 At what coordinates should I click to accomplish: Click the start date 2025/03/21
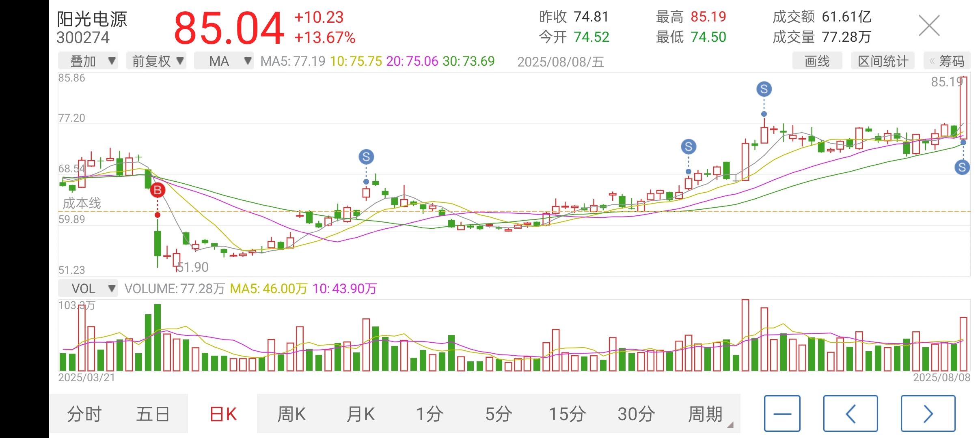[x=86, y=378]
